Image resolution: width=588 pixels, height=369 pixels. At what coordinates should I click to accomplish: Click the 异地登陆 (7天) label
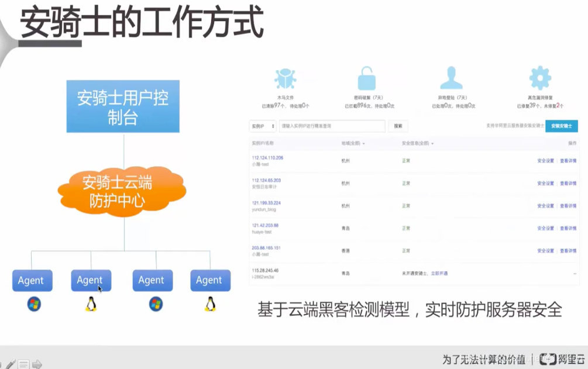[x=453, y=98]
